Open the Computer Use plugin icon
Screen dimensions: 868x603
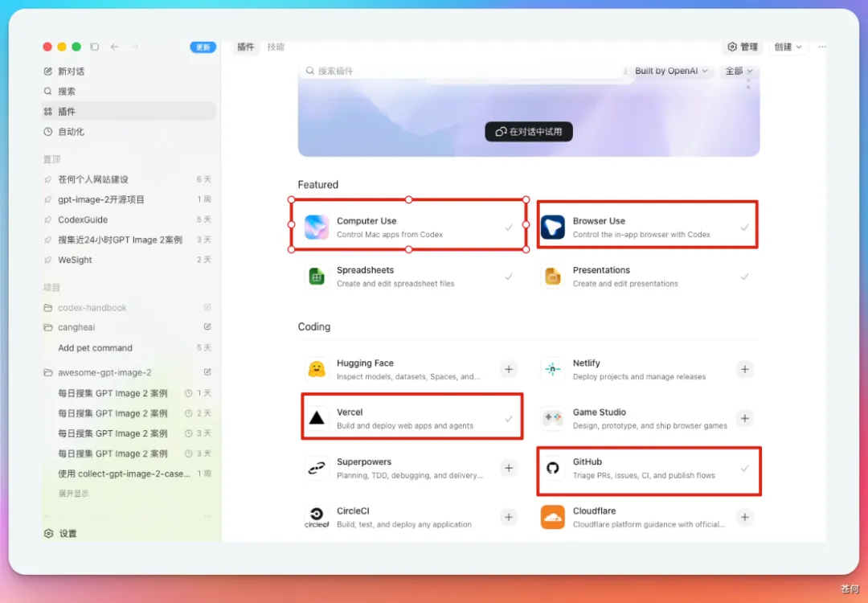[x=317, y=227]
